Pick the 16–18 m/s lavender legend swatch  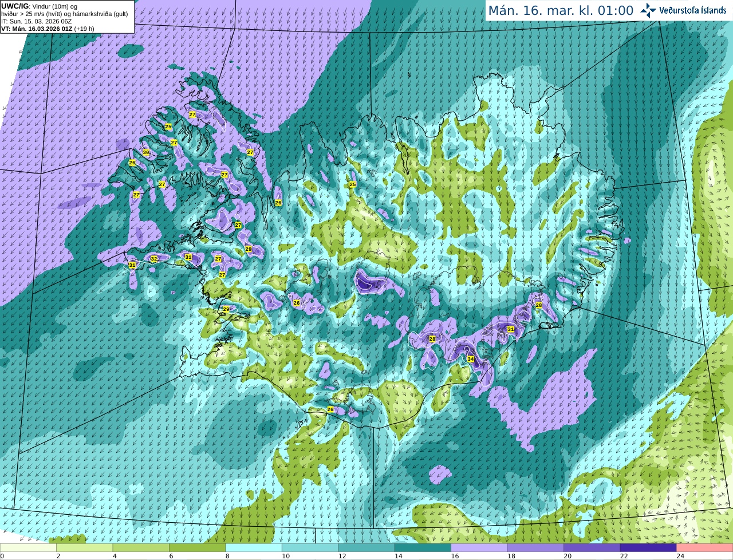point(479,547)
